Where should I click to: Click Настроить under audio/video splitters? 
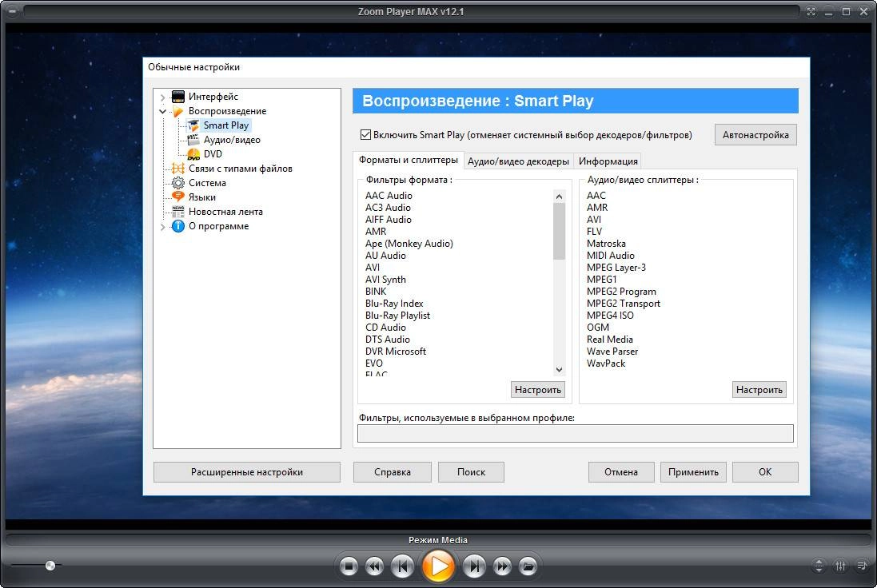click(759, 390)
